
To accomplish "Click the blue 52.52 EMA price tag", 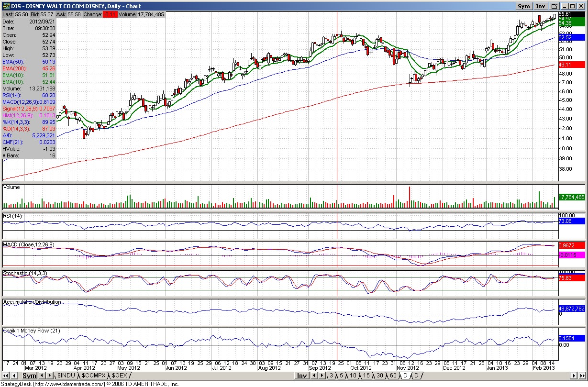I will (572, 37).
